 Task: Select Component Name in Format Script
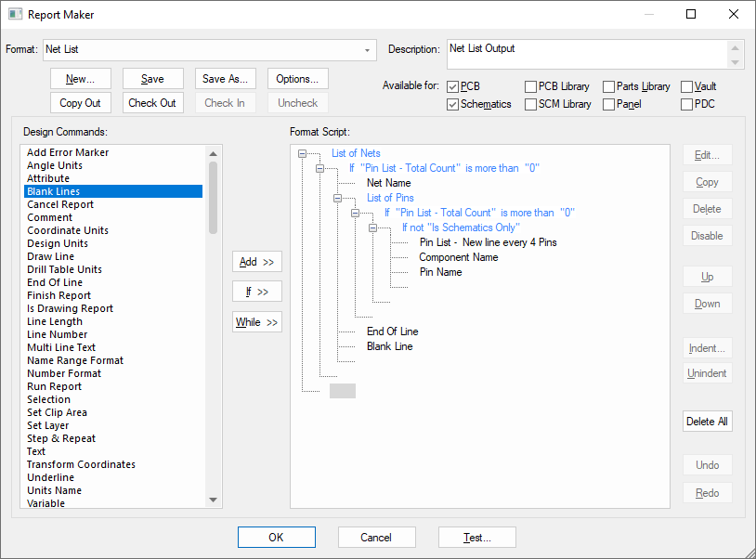[x=458, y=257]
